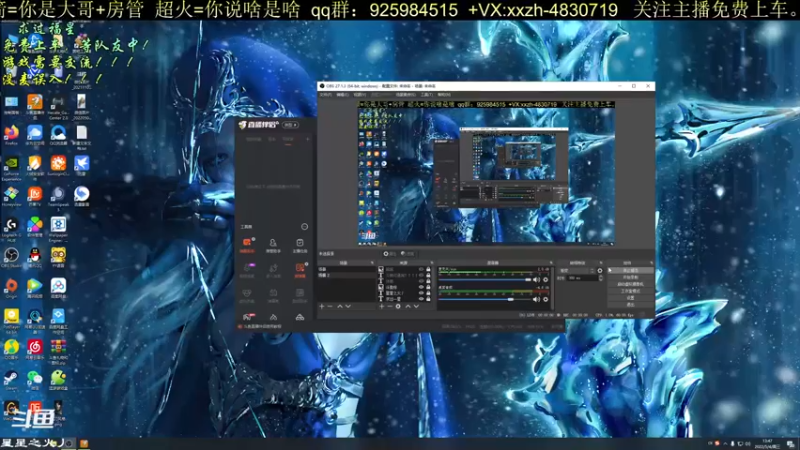Toggle visibility eye of fourth source row
800x450 pixels.
[421, 287]
